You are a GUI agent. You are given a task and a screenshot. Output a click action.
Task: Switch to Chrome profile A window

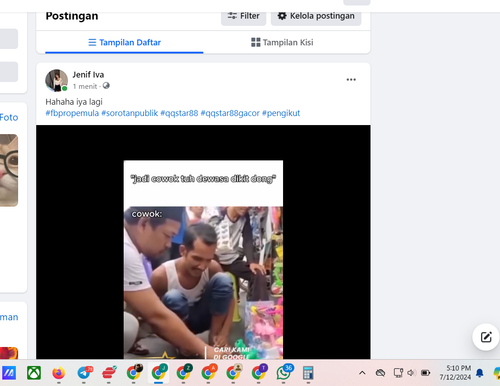(x=208, y=373)
